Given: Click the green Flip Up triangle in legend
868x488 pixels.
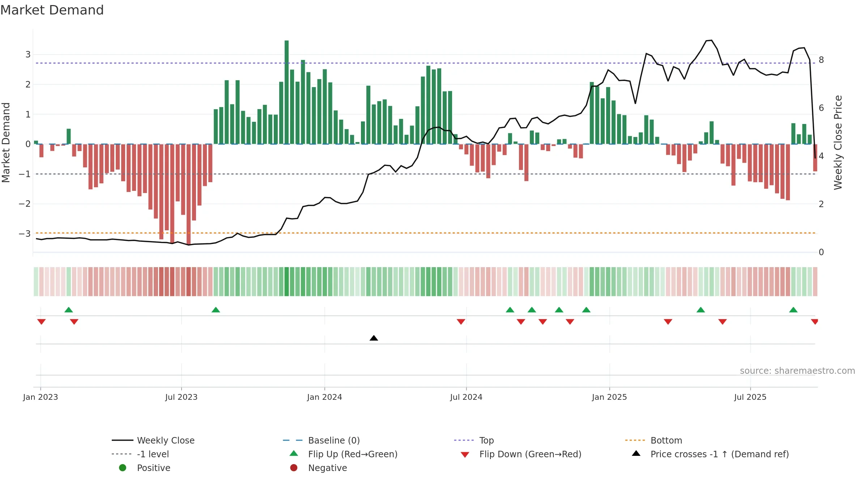Looking at the screenshot, I should pos(294,453).
